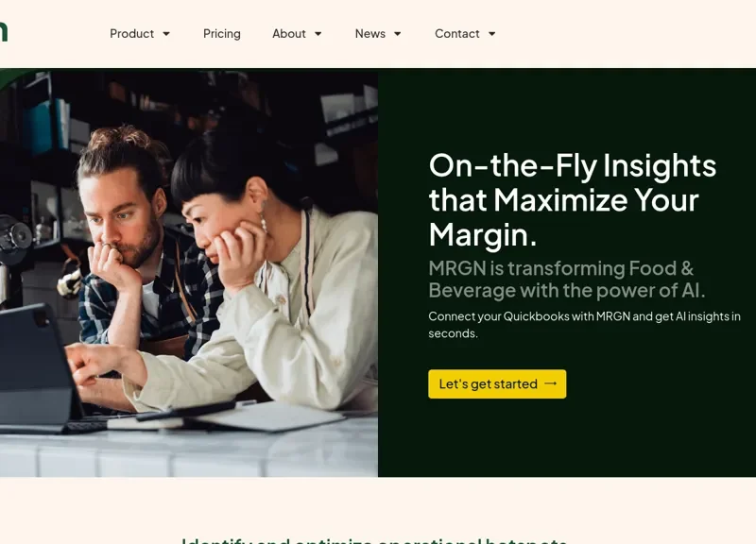Open the Contact menu

[x=457, y=34]
